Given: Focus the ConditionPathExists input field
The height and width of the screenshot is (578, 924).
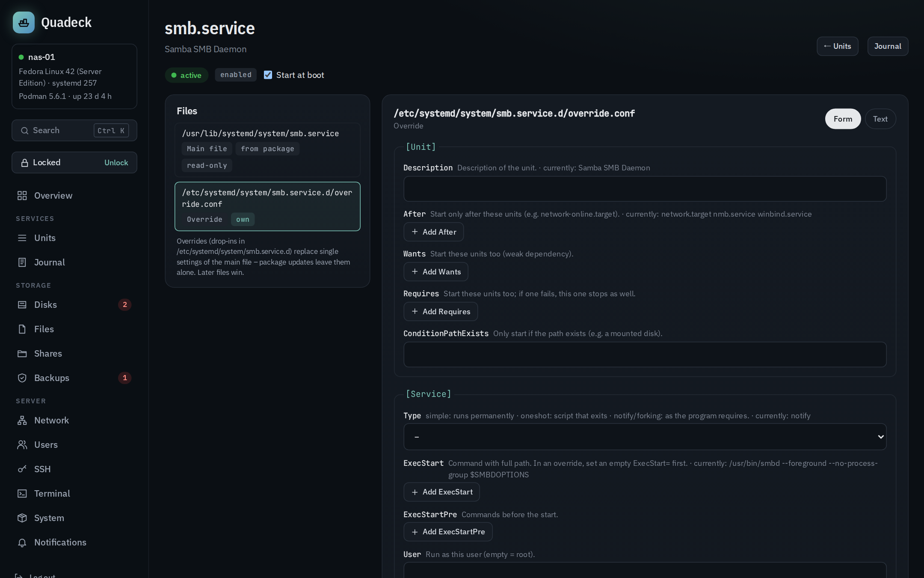Looking at the screenshot, I should (x=645, y=355).
